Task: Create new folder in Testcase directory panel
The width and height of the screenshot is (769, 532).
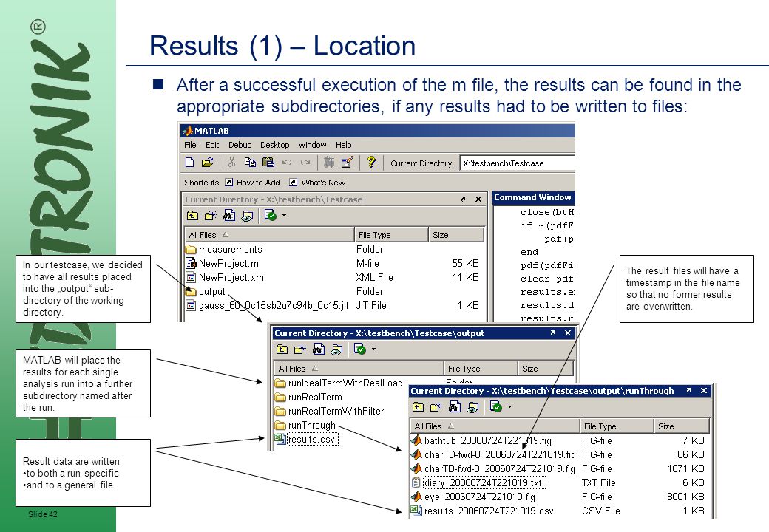Action: tap(211, 216)
